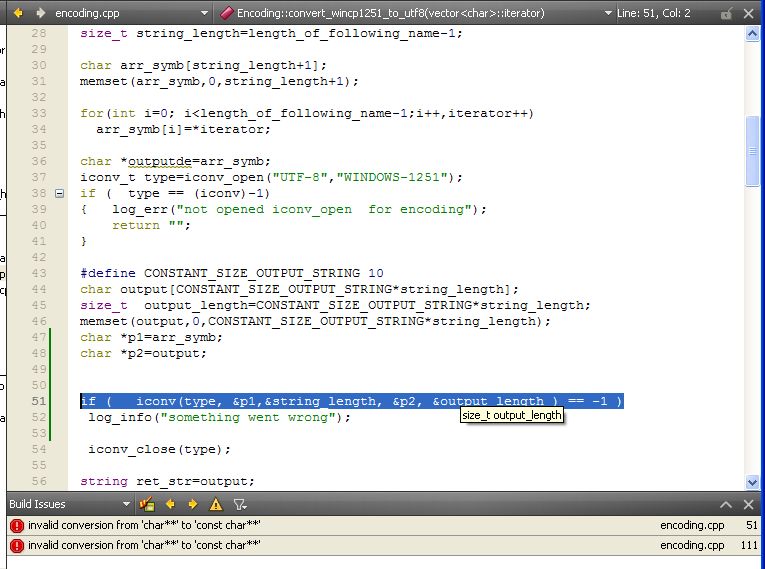The width and height of the screenshot is (765, 569).
Task: Click line number 51 in the gutter
Action: click(39, 401)
